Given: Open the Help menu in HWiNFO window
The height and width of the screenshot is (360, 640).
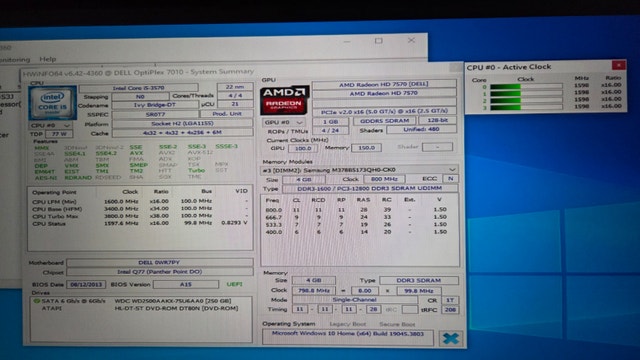Looking at the screenshot, I should pyautogui.click(x=47, y=59).
